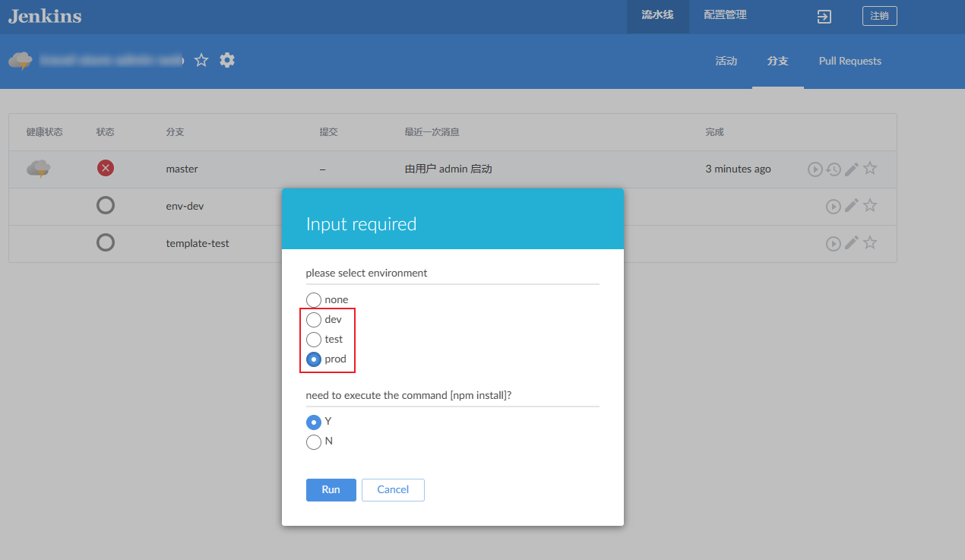Favorite the master branch with star icon
965x560 pixels.
871,169
